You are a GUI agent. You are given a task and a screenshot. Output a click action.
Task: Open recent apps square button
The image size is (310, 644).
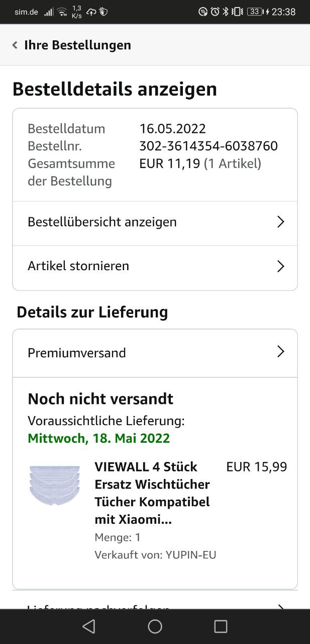pyautogui.click(x=221, y=626)
